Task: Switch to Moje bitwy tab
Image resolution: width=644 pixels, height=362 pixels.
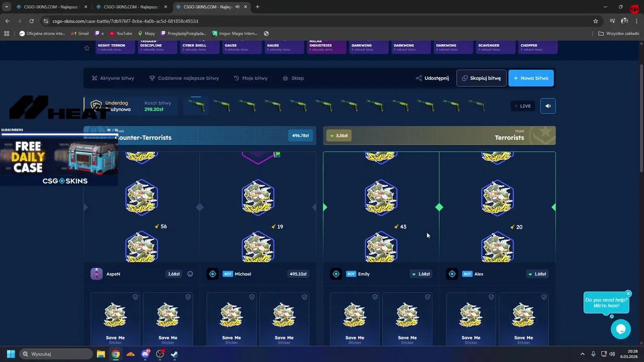Action: 251,78
